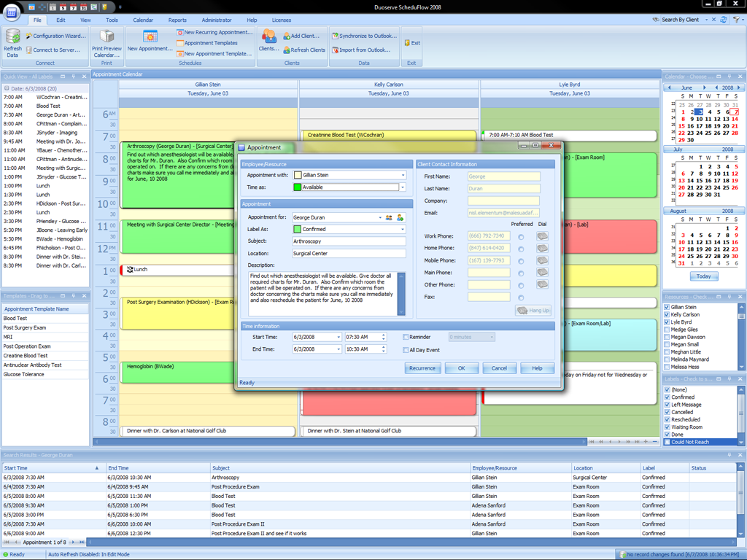Image resolution: width=747 pixels, height=560 pixels.
Task: Synchronize to Outlook
Action: click(x=363, y=35)
